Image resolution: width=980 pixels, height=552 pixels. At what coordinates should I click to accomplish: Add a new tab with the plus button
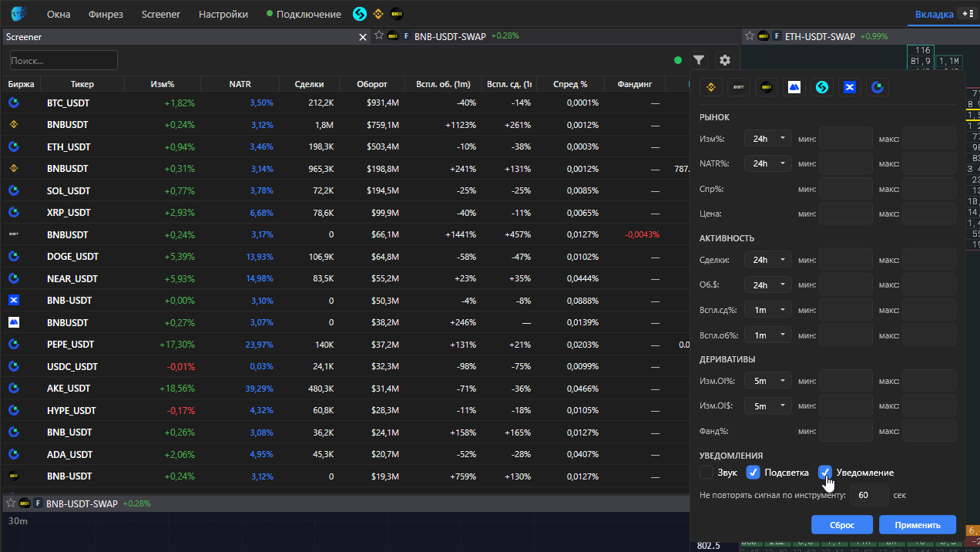click(x=966, y=14)
